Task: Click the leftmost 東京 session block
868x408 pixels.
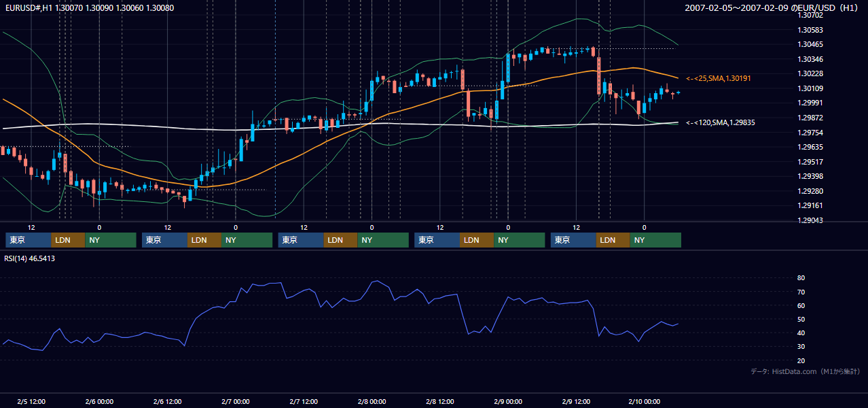Action: point(29,240)
